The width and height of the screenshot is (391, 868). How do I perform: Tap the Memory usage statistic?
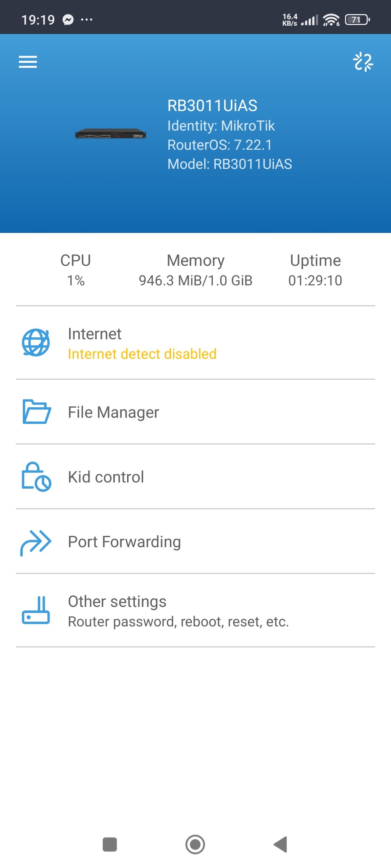coord(195,270)
